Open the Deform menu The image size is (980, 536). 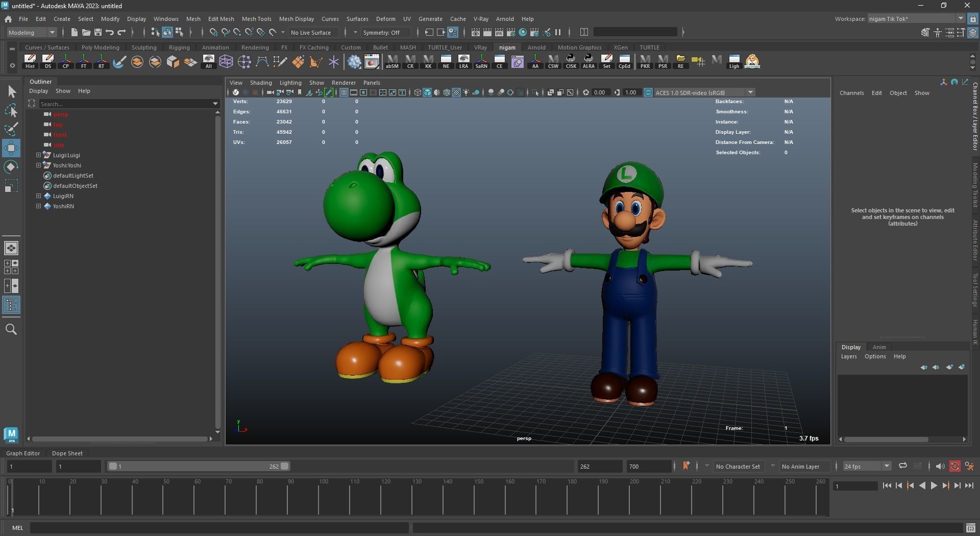tap(385, 19)
